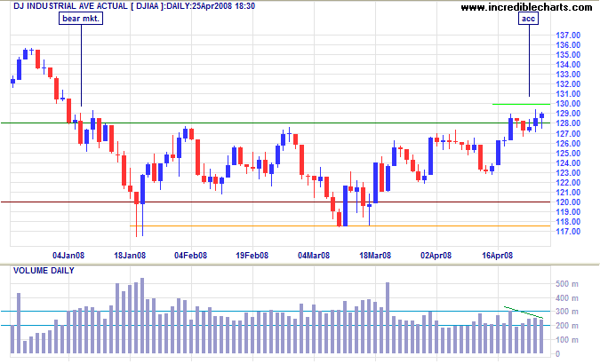Click the 'bear mkt.' annotation label
Viewport: 600px width, 364px height.
coord(81,19)
